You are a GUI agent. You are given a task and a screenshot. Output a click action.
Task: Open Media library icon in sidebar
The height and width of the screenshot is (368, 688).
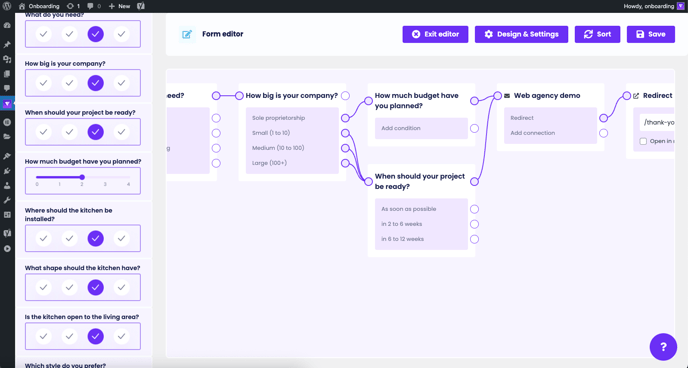(x=7, y=59)
